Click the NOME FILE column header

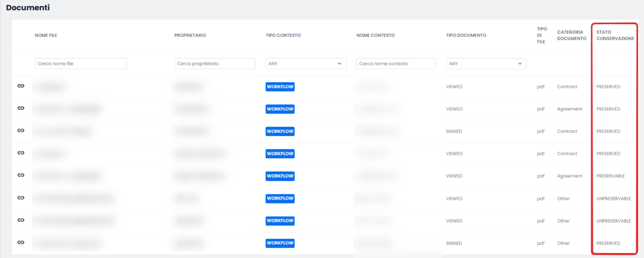click(46, 36)
